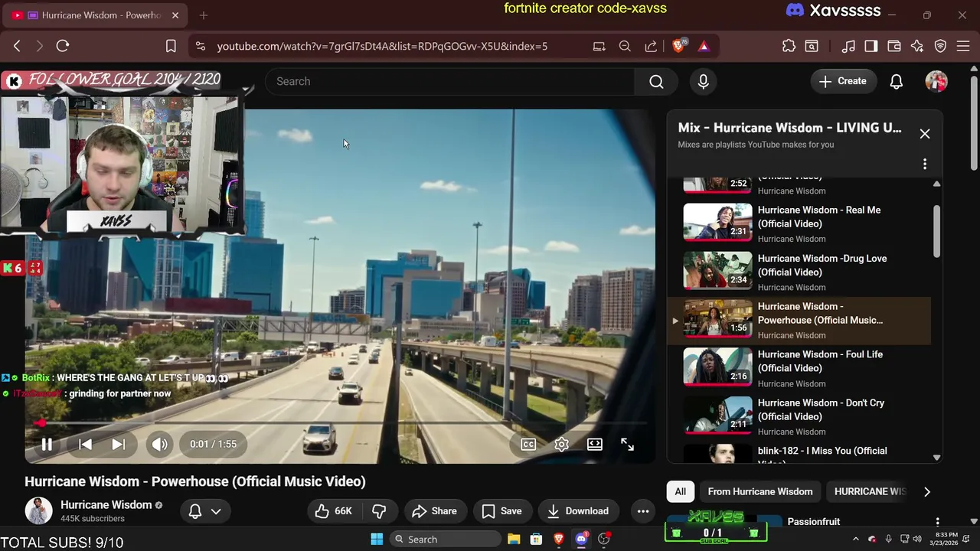Click into the YouTube search field
The width and height of the screenshot is (980, 551).
tap(450, 81)
